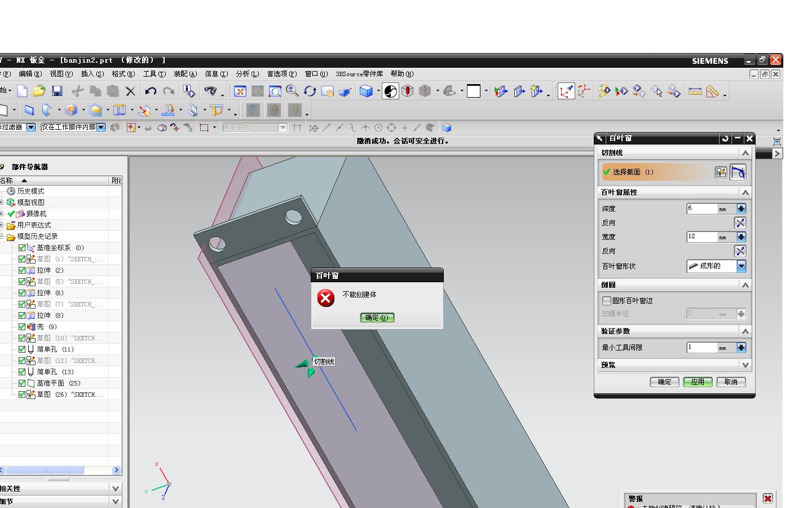Activate the Zoom area rectangle tool
Image resolution: width=812 pixels, height=508 pixels.
click(x=275, y=91)
